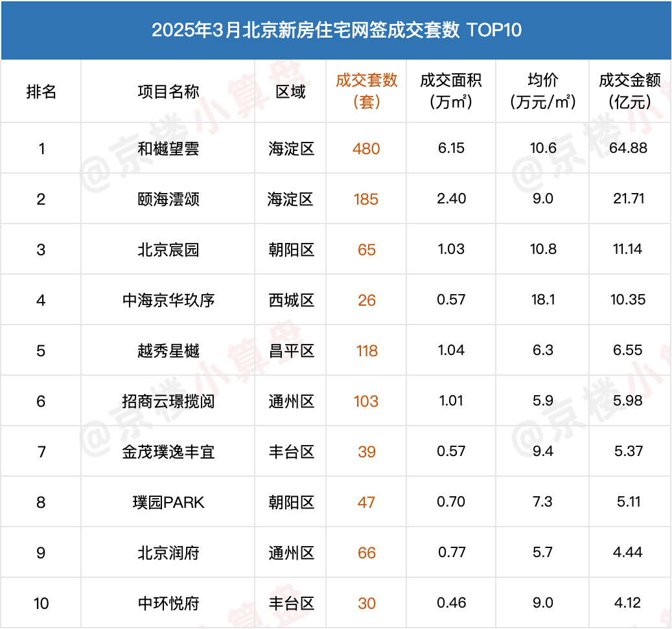Select project name '北京润府'
The height and width of the screenshot is (629, 672).
[x=168, y=553]
